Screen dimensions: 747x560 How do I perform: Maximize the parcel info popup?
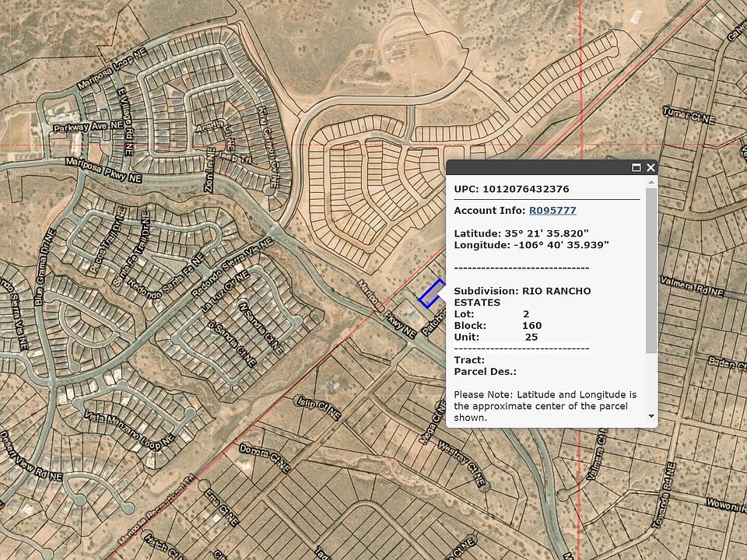point(636,168)
